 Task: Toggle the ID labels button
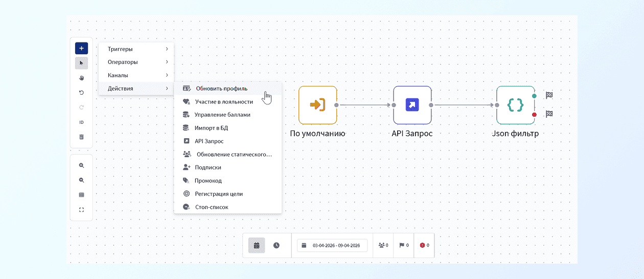(81, 122)
